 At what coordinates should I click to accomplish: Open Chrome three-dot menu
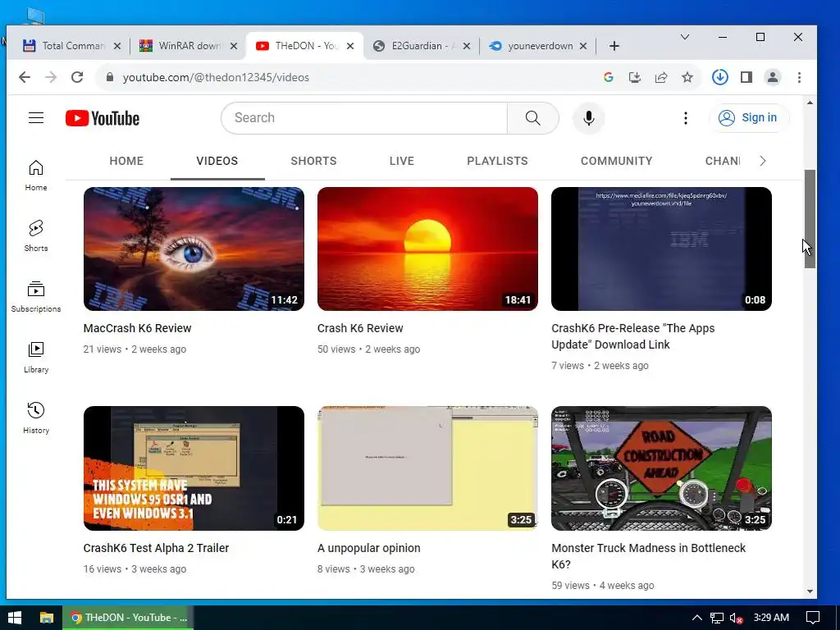(799, 77)
